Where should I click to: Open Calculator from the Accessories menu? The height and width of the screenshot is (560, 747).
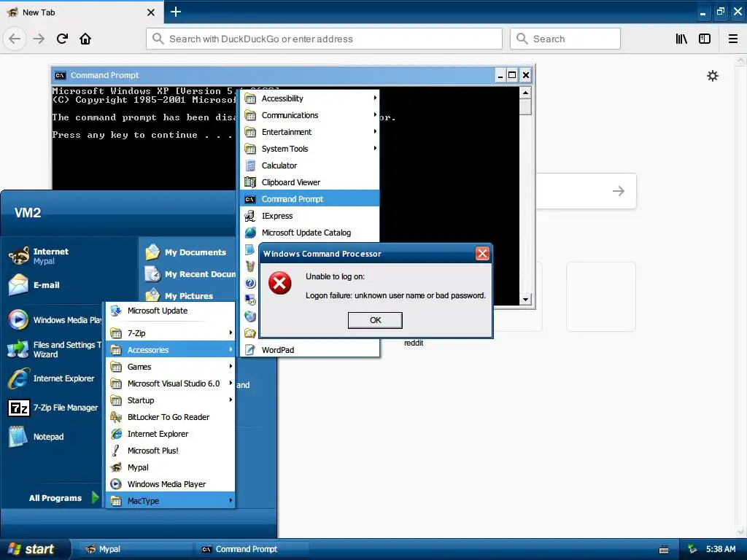(x=309, y=166)
